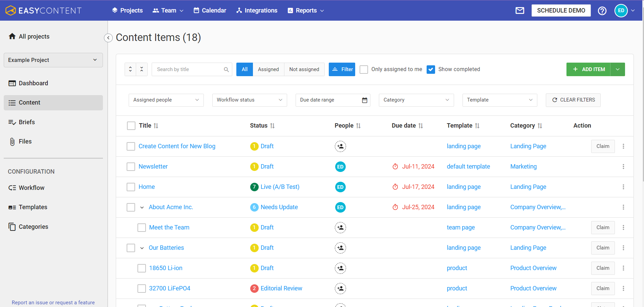Image resolution: width=644 pixels, height=307 pixels.
Task: Open Assigned people filter dropdown
Action: 166,100
